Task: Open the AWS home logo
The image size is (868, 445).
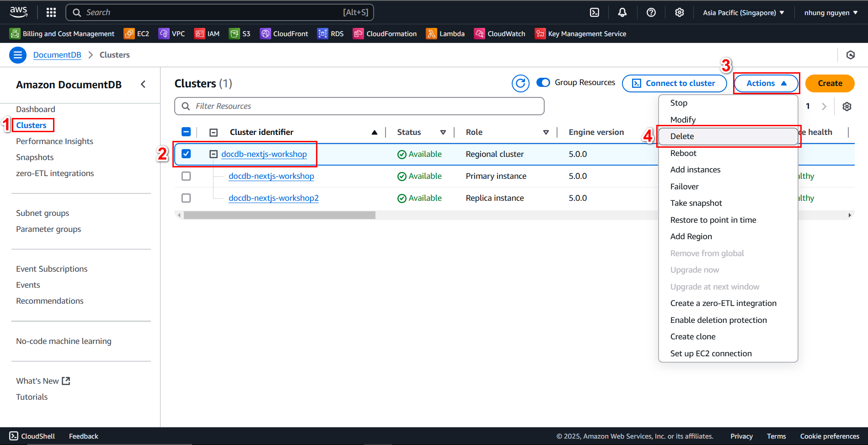Action: point(18,12)
